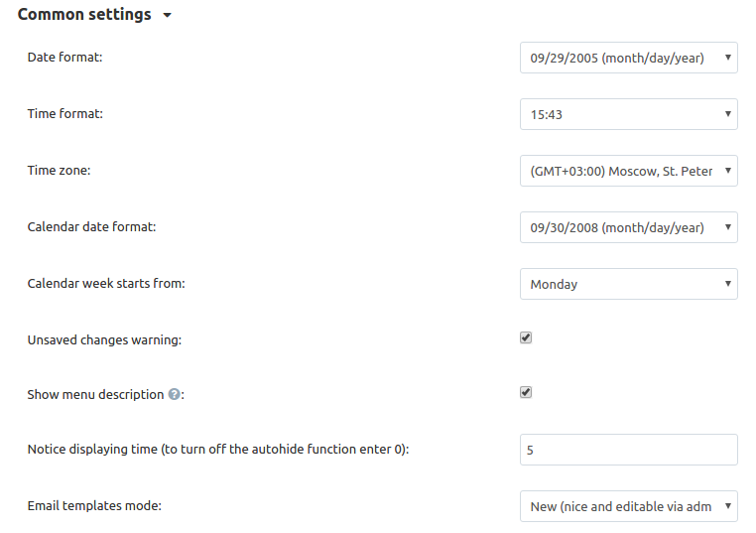Toggle the Show menu description checkbox
Viewport: 756px width, 533px height.
(526, 392)
